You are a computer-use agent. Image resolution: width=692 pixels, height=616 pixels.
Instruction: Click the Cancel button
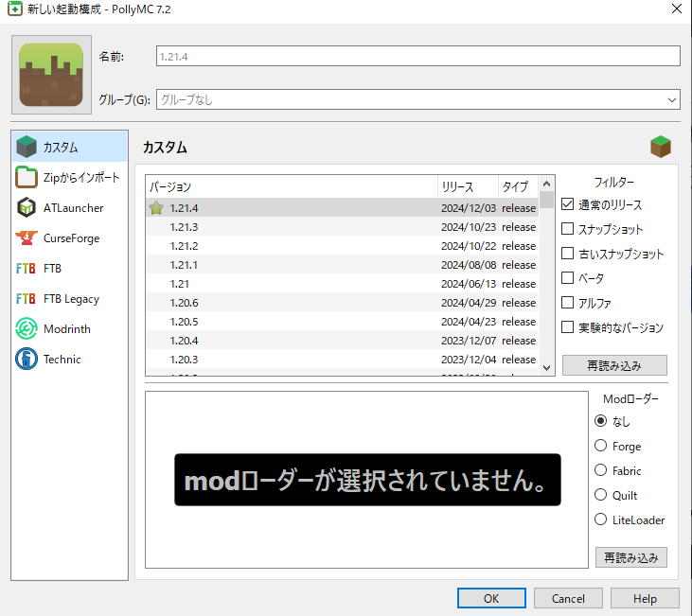pos(568,598)
